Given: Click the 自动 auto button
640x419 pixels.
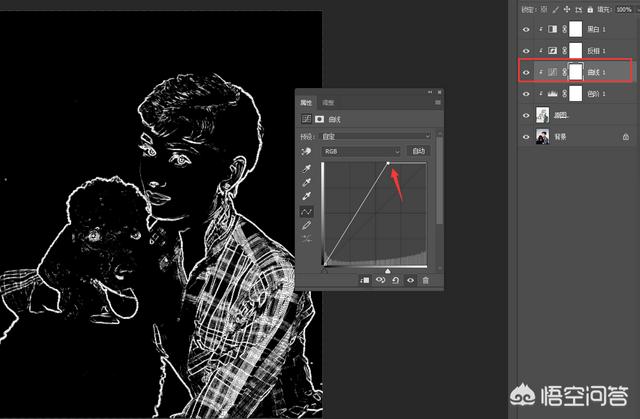Looking at the screenshot, I should (419, 151).
